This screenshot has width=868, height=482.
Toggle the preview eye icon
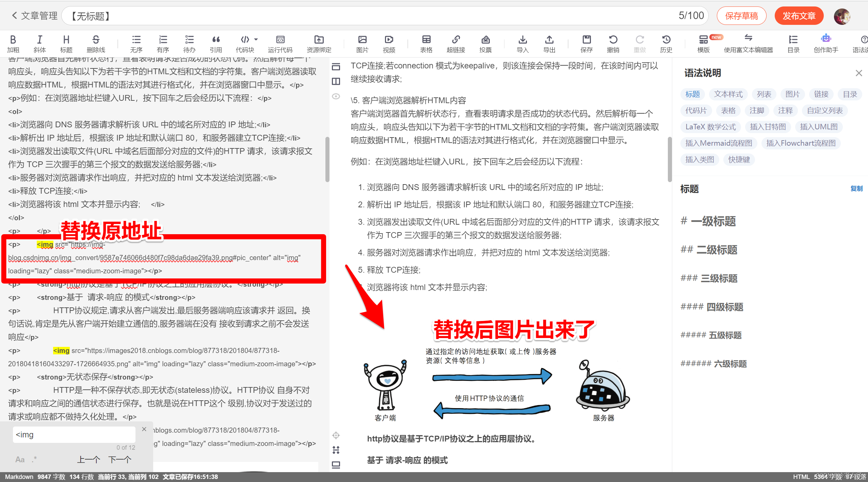tap(336, 96)
